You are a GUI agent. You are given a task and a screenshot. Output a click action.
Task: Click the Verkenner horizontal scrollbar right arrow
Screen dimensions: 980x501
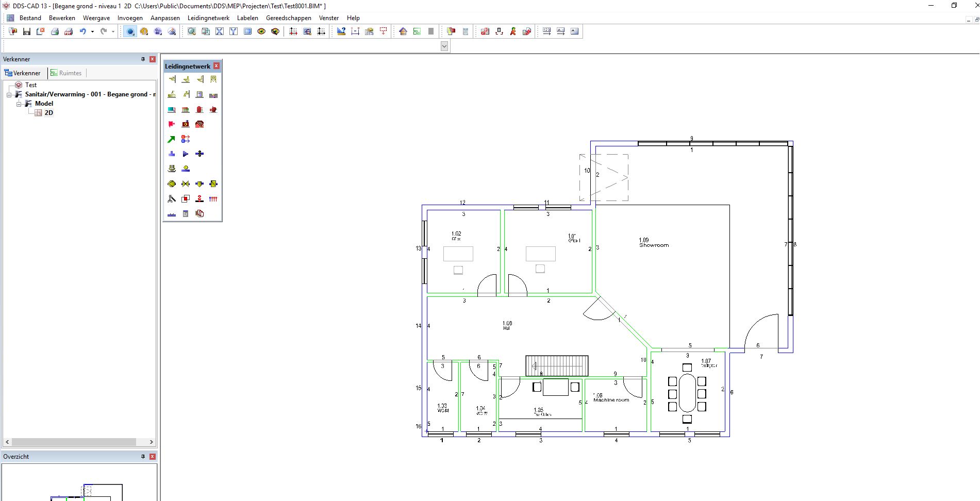click(x=151, y=442)
